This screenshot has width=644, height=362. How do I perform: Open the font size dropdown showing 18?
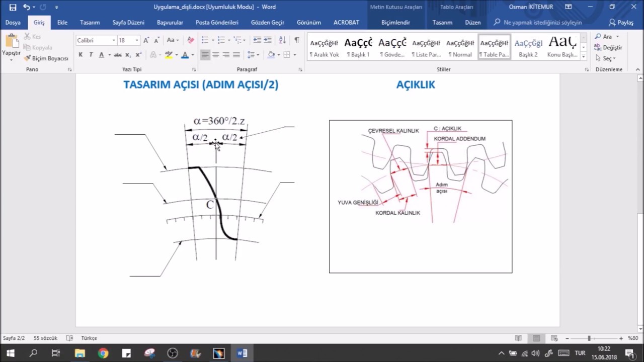coord(137,40)
